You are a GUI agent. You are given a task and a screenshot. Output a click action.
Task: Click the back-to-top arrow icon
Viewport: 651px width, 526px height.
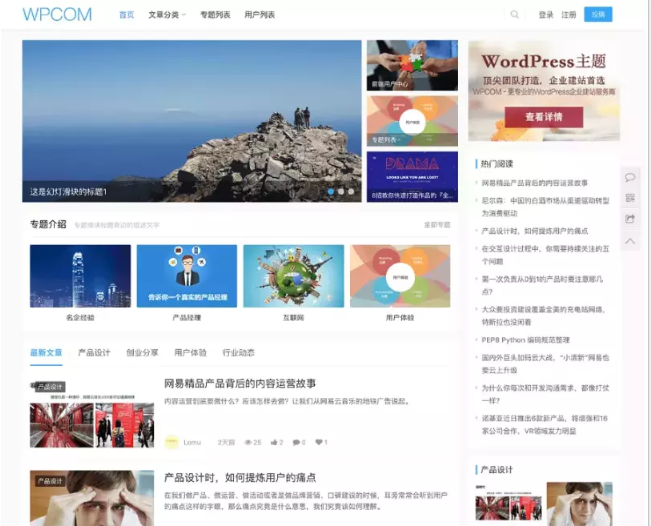coord(630,241)
